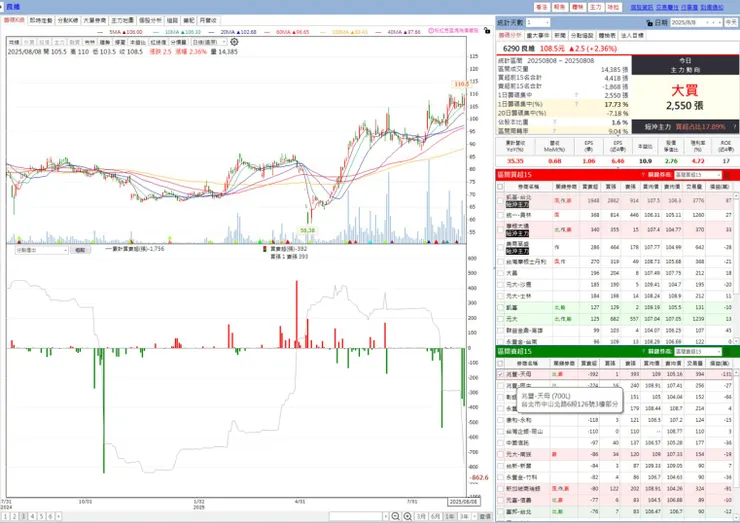740x523 pixels.
Task: Click the 報告 red button at top
Action: [x=559, y=7]
